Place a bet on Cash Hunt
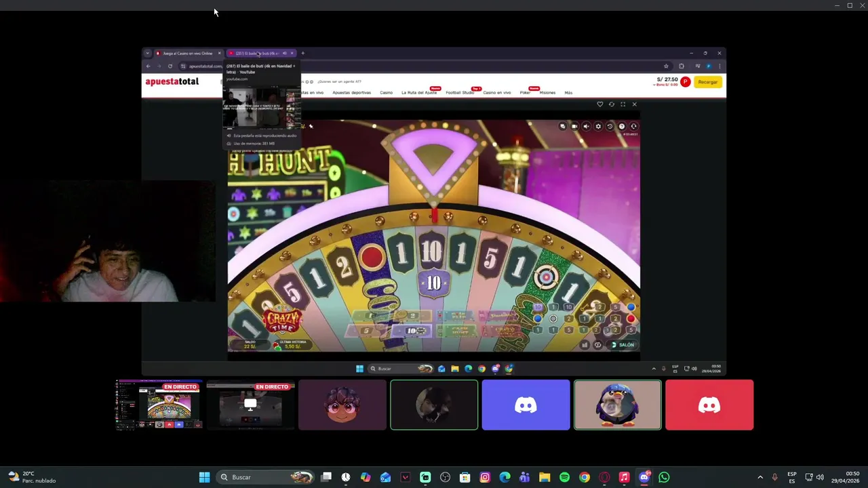Viewport: 868px width, 488px height. coord(456,331)
